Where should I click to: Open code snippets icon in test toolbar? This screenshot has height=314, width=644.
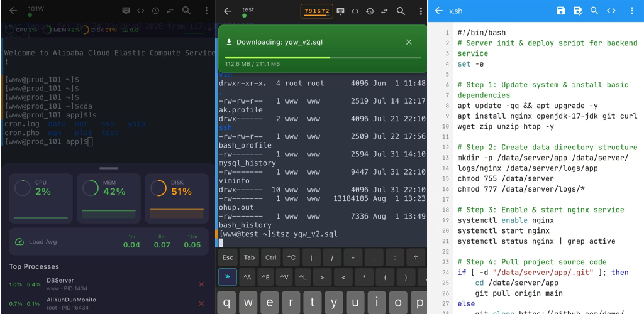pyautogui.click(x=355, y=11)
